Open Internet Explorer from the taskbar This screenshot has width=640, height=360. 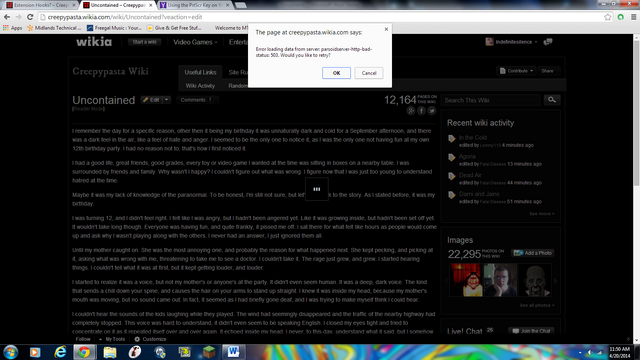[x=60, y=352]
